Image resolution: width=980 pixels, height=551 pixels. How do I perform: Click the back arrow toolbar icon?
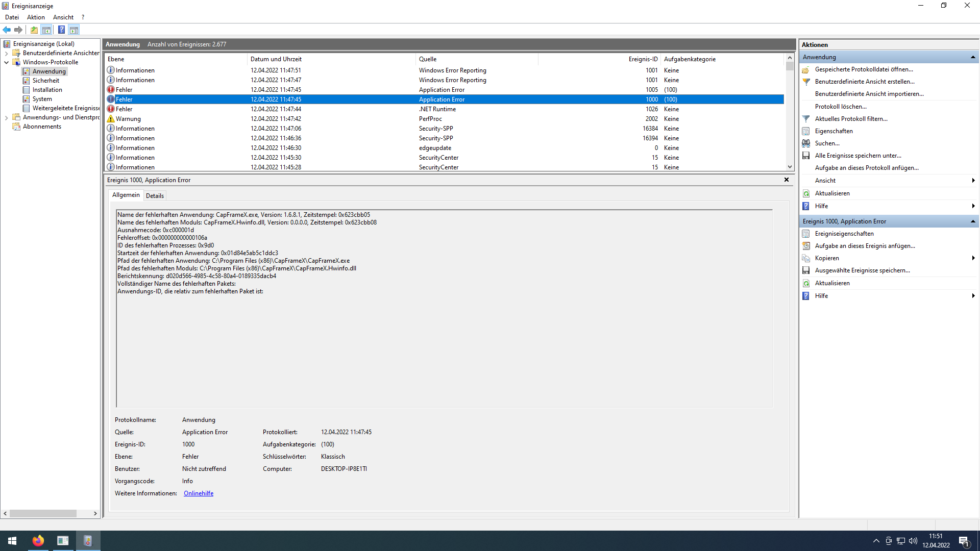click(7, 30)
